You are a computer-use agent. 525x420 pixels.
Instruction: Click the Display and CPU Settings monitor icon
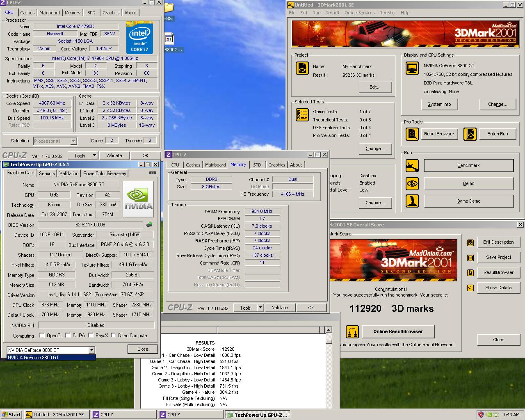[412, 68]
